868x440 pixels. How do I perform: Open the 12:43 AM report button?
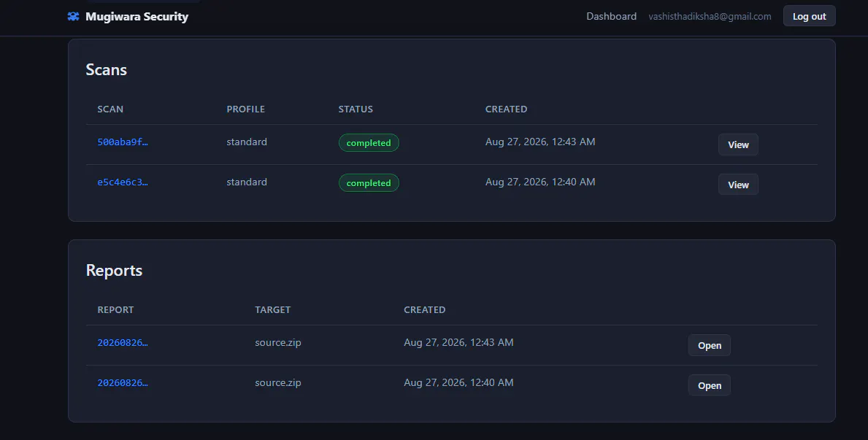click(x=709, y=345)
